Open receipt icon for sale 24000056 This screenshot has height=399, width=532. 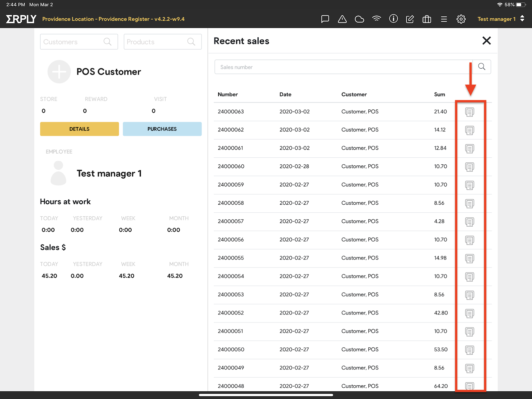coord(469,240)
